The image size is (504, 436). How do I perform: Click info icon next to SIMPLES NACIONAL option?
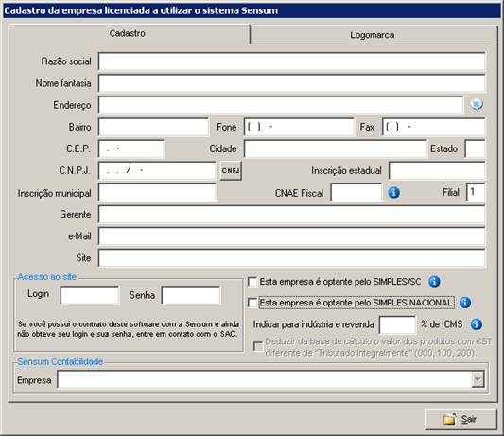point(465,303)
